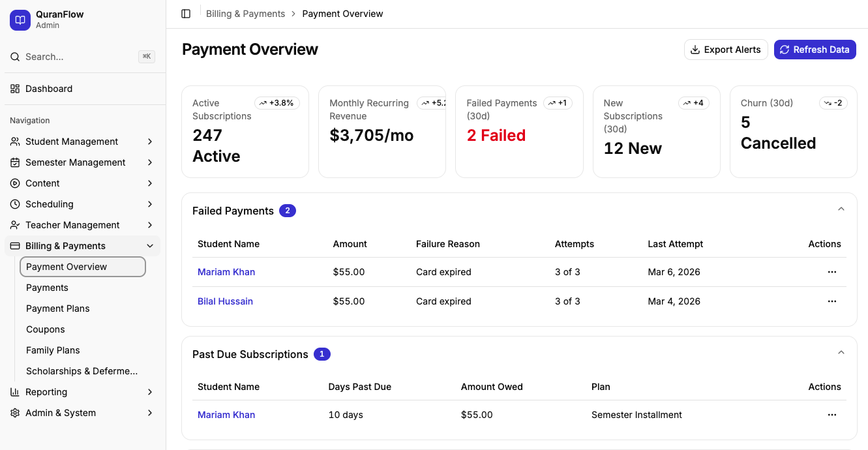This screenshot has width=868, height=450.
Task: Select the Dashboard grid icon
Action: [x=14, y=88]
